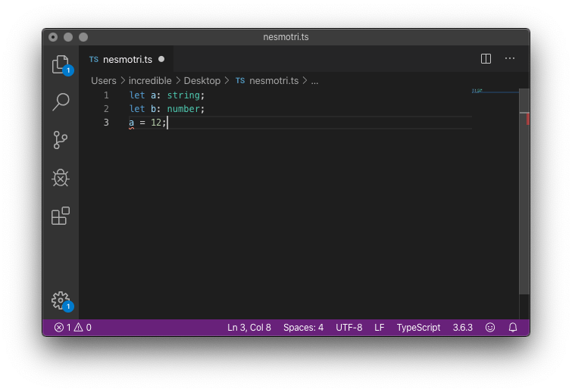This screenshot has width=572, height=392.
Task: Open the Search view icon
Action: 61,101
